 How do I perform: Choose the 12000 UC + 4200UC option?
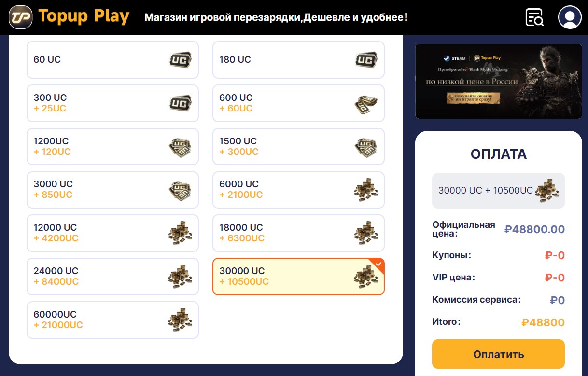pos(112,233)
